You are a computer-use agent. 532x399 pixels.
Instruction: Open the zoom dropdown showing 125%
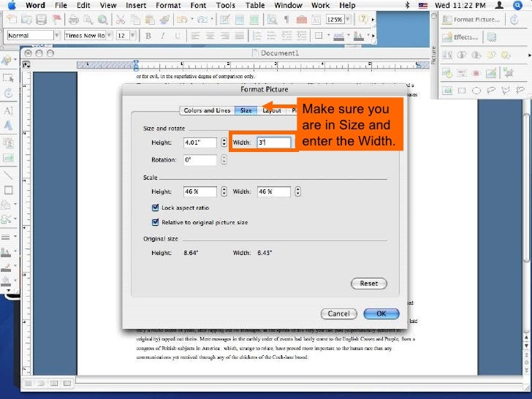[x=347, y=19]
